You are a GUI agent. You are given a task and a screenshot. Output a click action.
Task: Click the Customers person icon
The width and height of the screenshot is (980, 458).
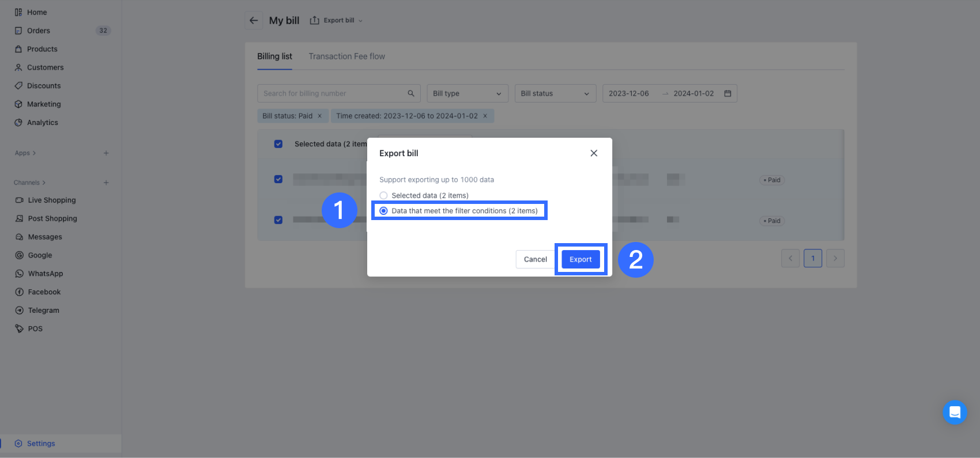coord(18,67)
